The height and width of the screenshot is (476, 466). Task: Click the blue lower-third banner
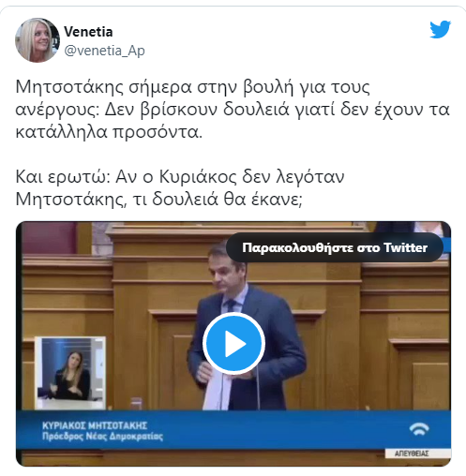click(x=233, y=430)
